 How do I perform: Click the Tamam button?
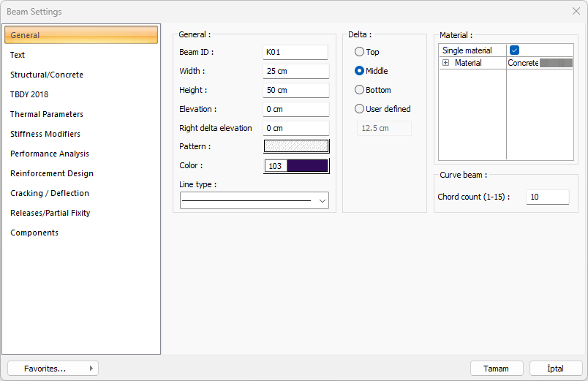click(497, 369)
